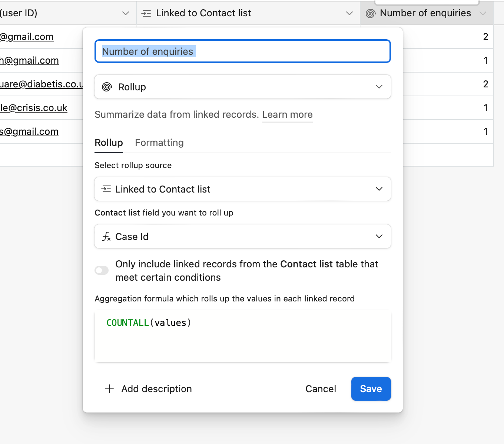Click the formula fx icon beside Case Id

(x=106, y=237)
